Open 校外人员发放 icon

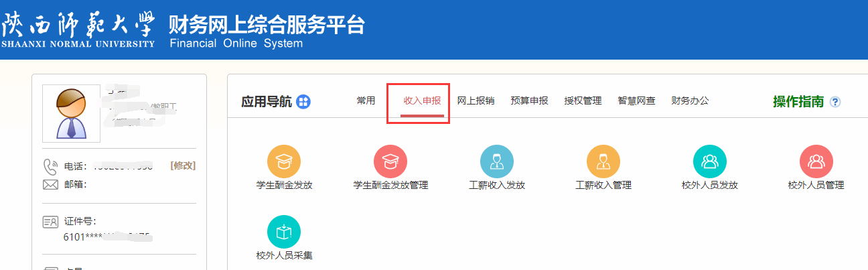709,161
